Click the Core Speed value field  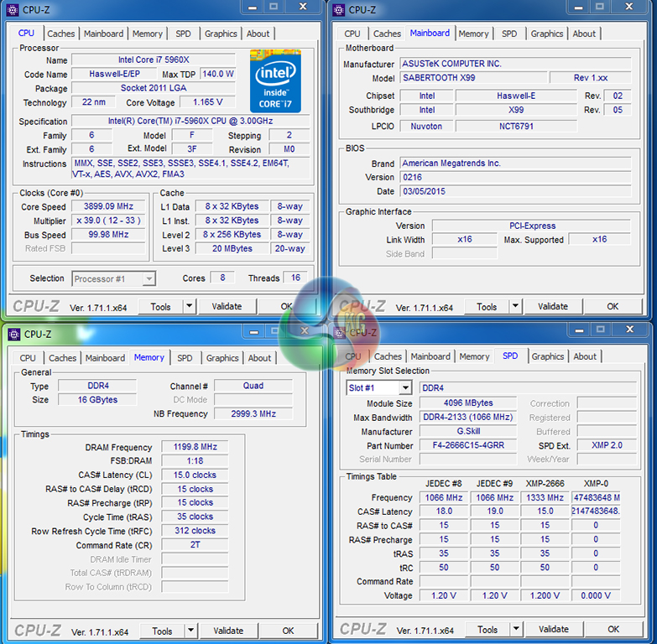click(x=107, y=206)
